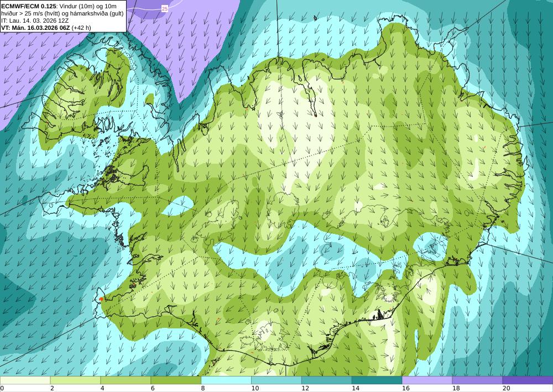Click the line "hviður > 25 m/s (hvítt) og hámarkshviða (gult)"

(62, 13)
